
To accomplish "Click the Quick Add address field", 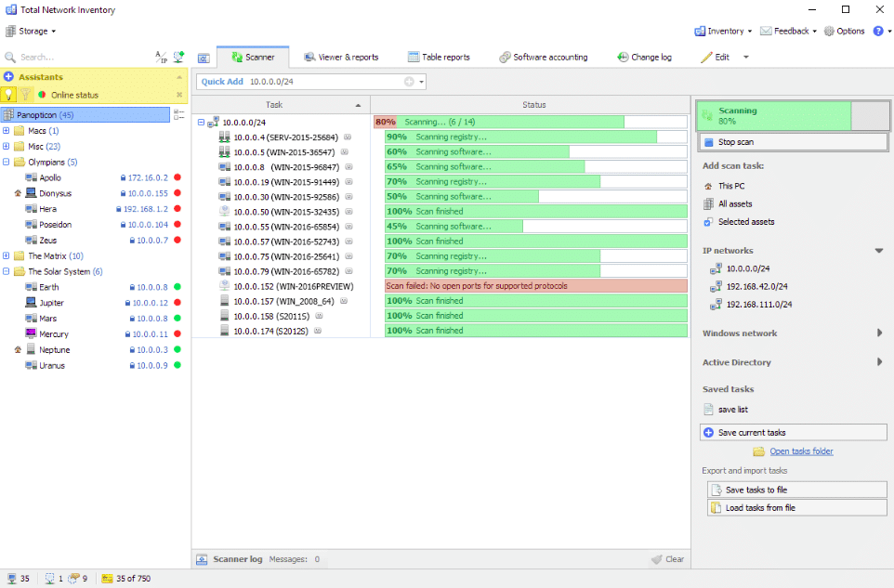I will 325,82.
